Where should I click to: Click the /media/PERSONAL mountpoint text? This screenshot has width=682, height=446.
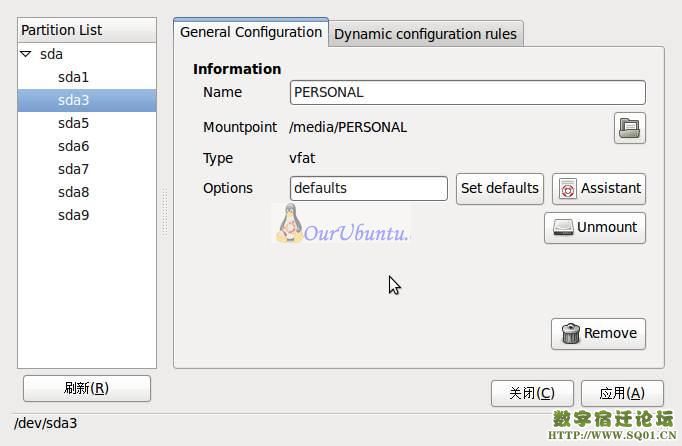tap(348, 127)
